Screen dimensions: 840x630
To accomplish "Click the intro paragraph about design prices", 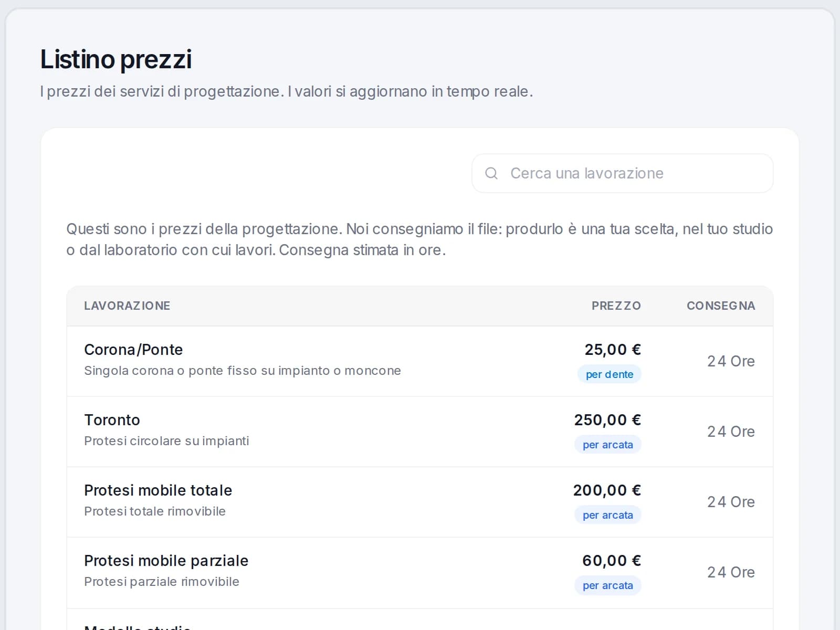I will point(419,239).
